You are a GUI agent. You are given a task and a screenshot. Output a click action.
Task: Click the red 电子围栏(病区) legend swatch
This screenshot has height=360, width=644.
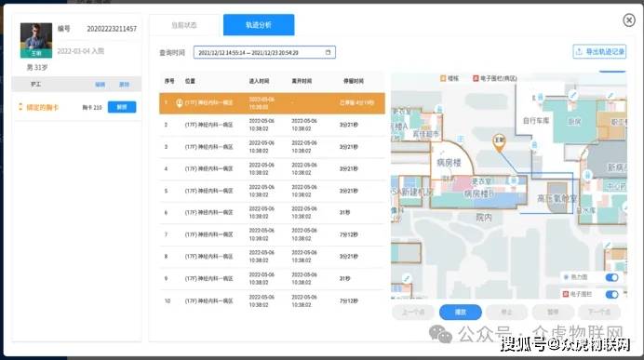pyautogui.click(x=476, y=78)
